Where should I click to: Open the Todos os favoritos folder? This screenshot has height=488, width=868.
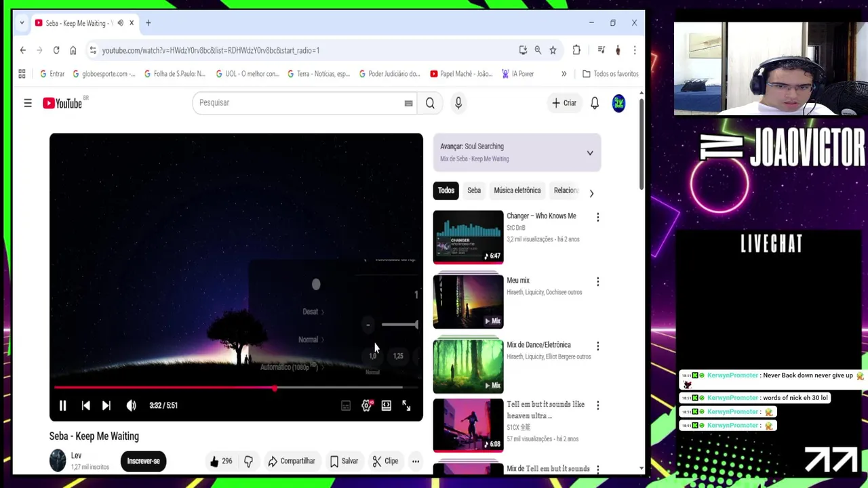(610, 74)
